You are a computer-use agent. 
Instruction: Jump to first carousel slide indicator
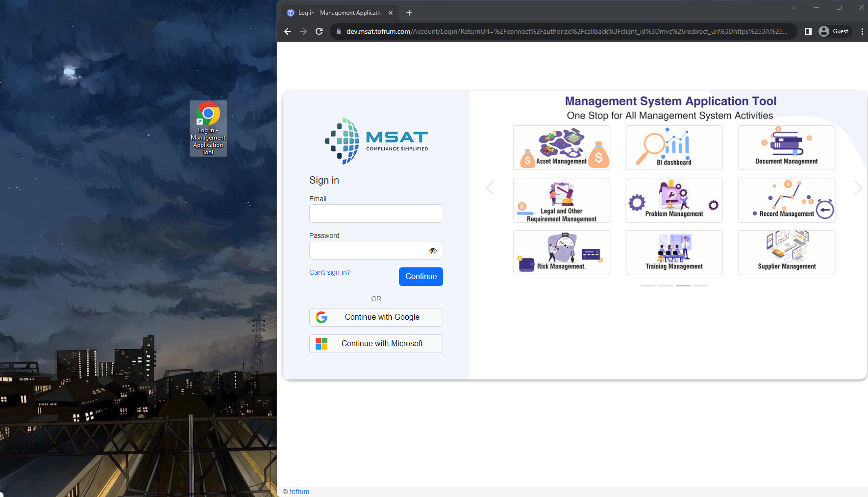click(647, 285)
